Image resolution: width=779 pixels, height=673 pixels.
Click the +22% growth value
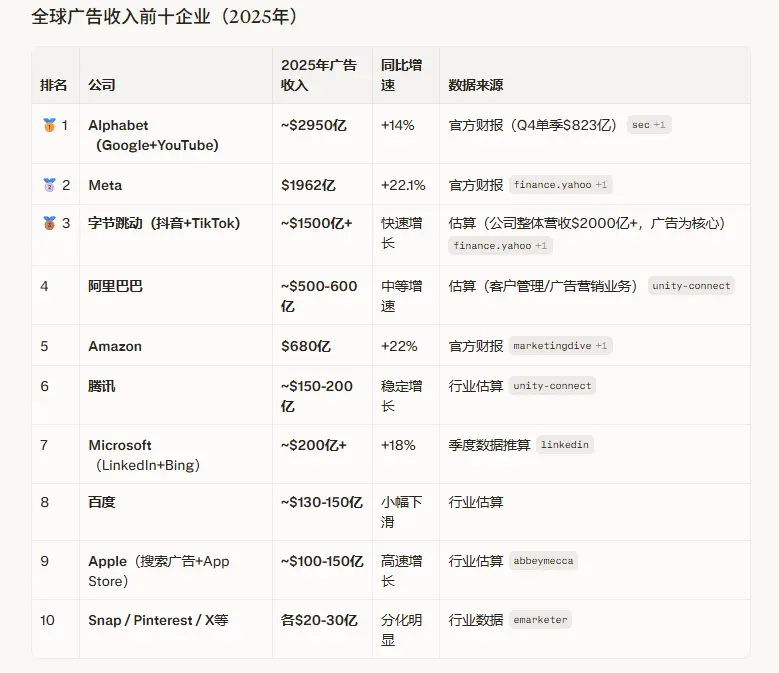(399, 346)
